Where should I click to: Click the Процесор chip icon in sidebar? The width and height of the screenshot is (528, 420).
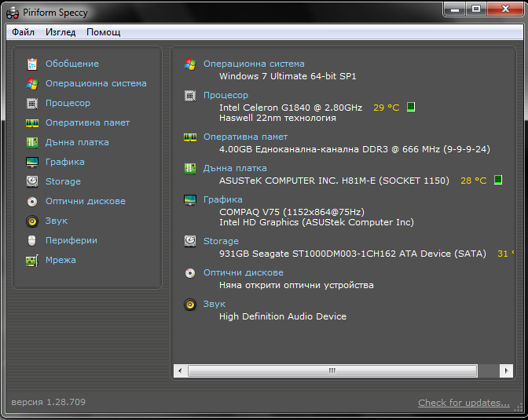(32, 104)
